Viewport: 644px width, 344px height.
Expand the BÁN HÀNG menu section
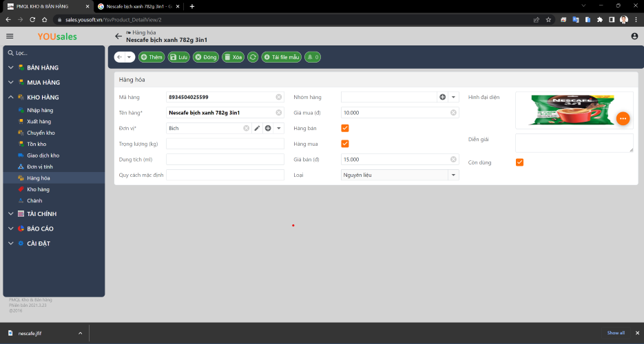coord(11,67)
